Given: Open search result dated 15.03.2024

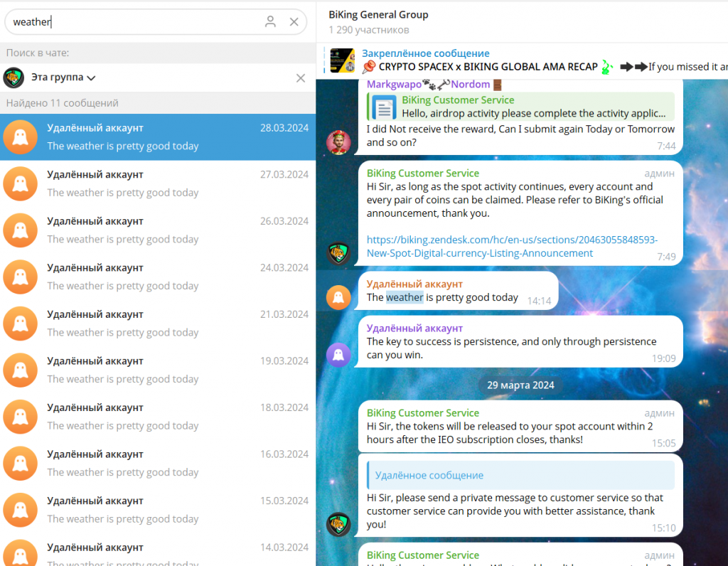Looking at the screenshot, I should pyautogui.click(x=158, y=510).
